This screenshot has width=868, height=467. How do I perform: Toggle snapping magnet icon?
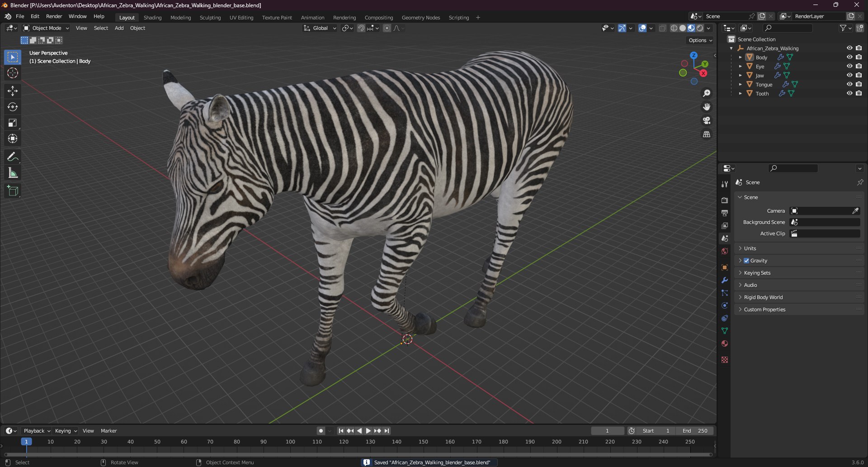pyautogui.click(x=361, y=28)
